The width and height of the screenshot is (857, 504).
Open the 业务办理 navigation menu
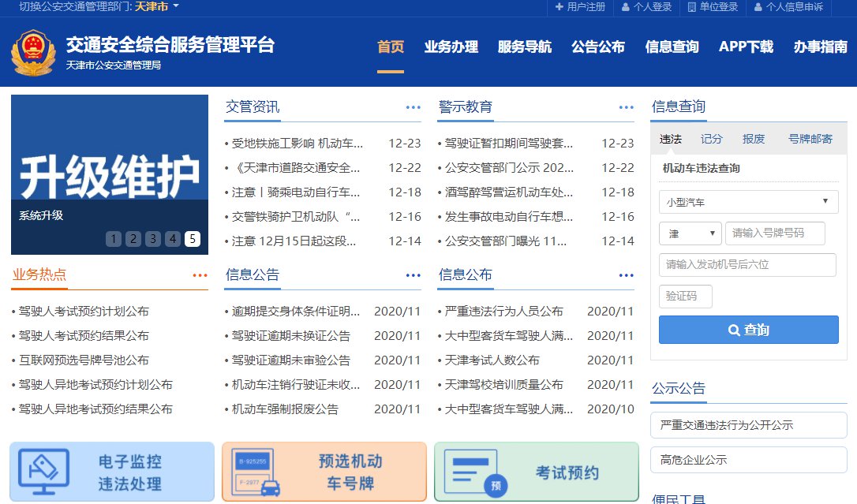(x=451, y=47)
